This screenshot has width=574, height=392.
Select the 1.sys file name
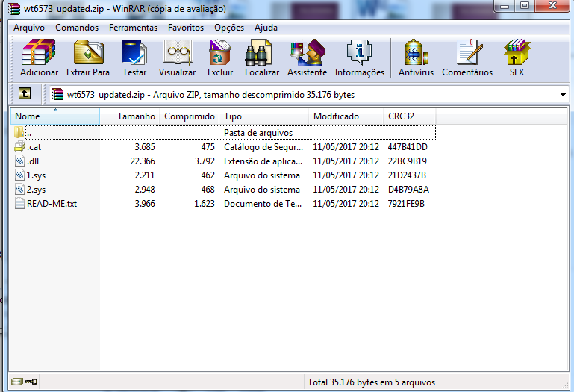36,175
